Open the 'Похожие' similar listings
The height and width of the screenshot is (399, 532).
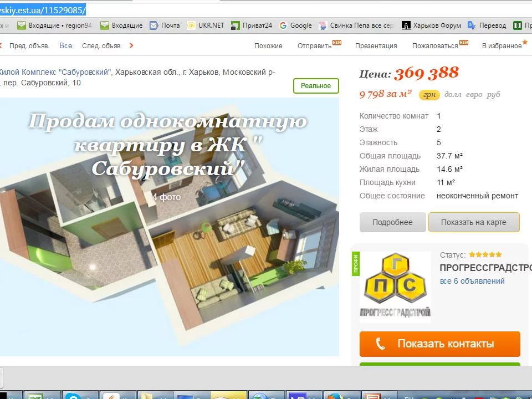(268, 46)
